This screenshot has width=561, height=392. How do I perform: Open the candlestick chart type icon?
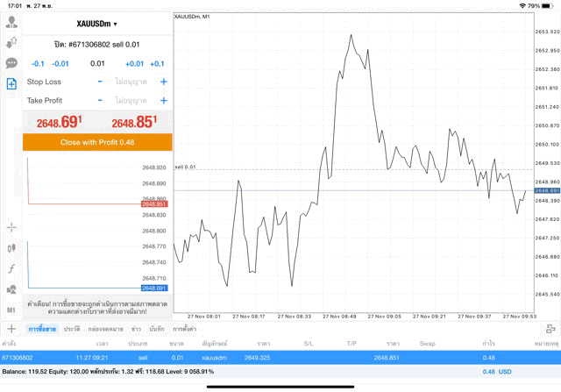click(11, 248)
